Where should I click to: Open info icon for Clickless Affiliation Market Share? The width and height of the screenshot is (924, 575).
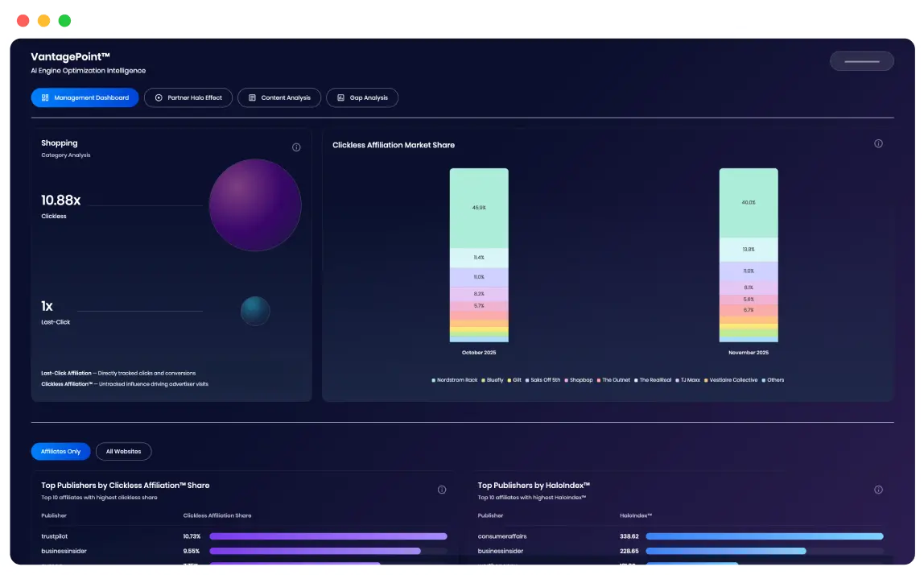878,144
